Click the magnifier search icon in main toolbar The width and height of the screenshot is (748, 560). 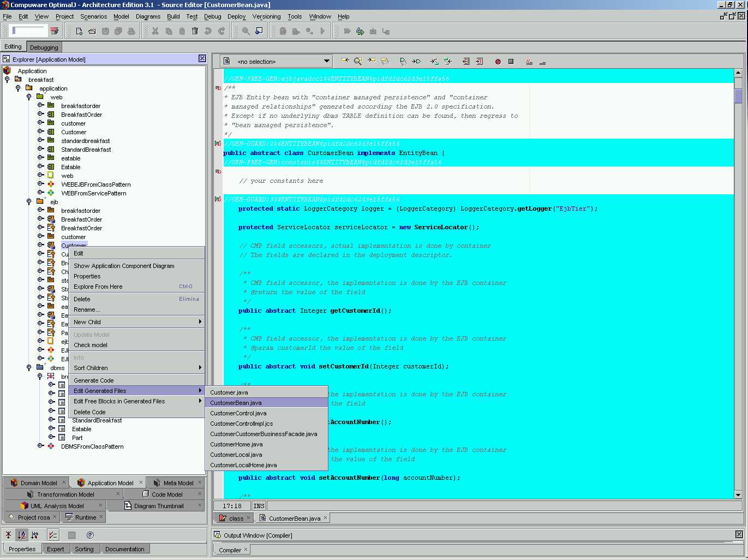click(x=246, y=31)
